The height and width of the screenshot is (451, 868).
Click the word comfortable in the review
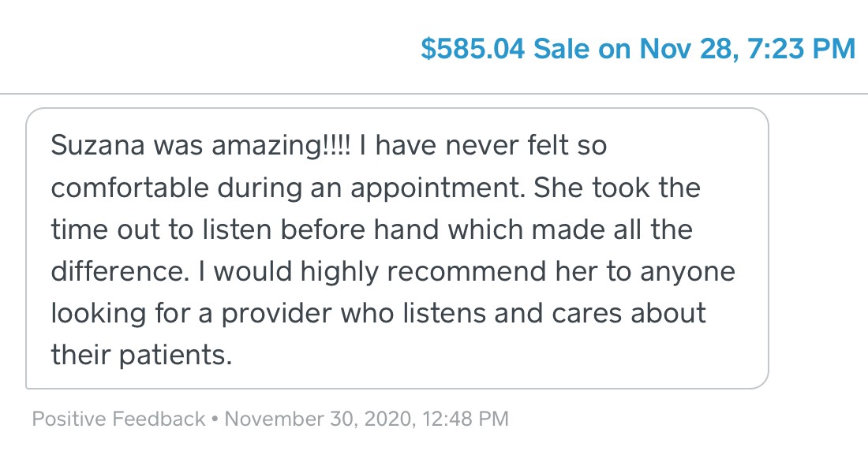coord(129,188)
